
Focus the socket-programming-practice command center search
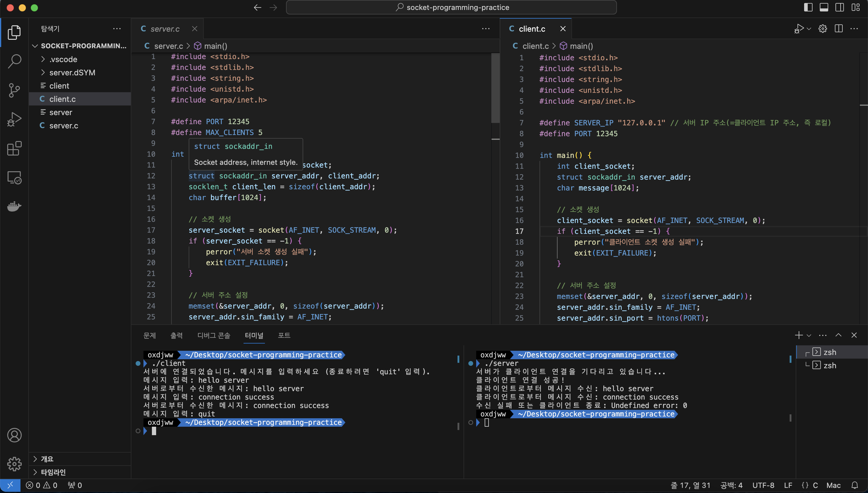pos(451,8)
